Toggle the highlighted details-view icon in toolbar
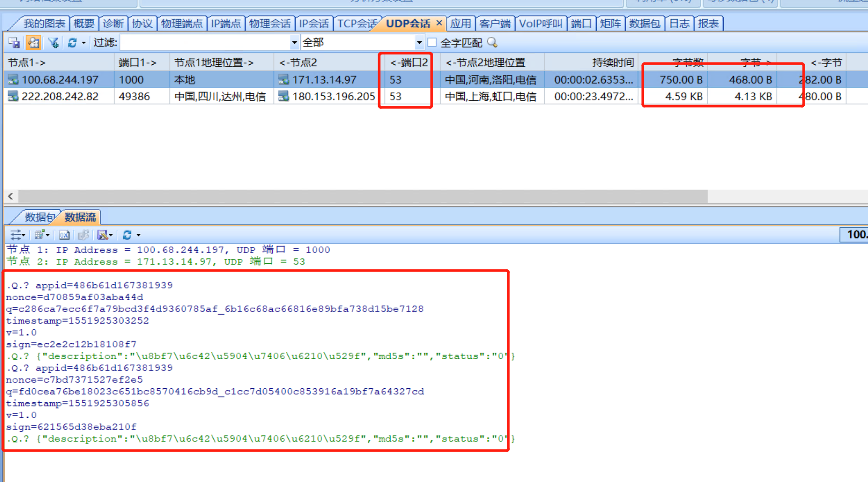The image size is (868, 482). 33,43
